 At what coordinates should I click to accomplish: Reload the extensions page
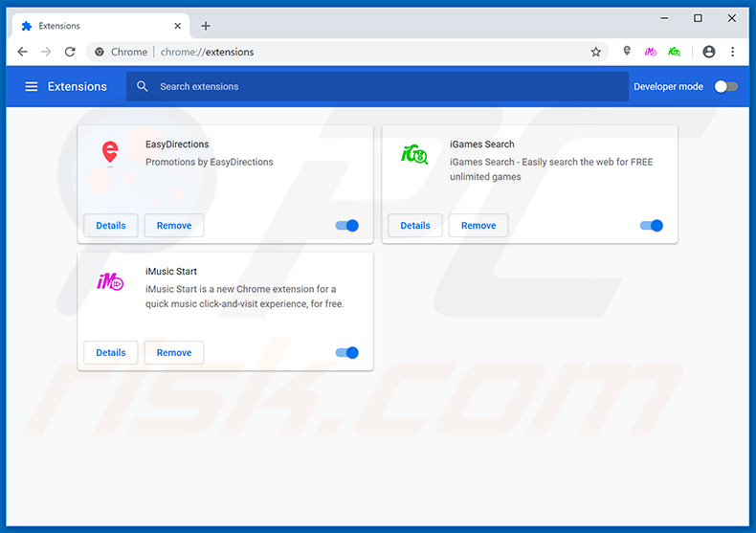pyautogui.click(x=70, y=52)
